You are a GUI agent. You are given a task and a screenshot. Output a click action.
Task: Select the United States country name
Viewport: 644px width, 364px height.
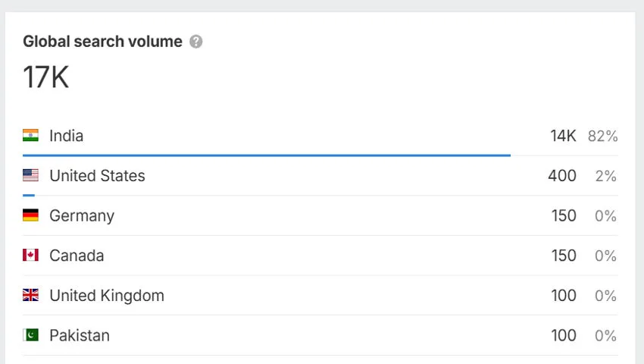pyautogui.click(x=97, y=176)
